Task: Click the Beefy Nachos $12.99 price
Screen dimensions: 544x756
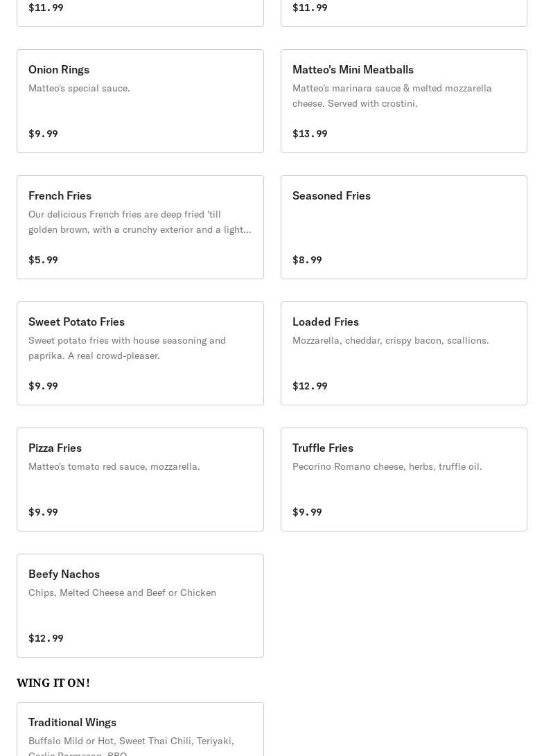Action: coord(46,638)
